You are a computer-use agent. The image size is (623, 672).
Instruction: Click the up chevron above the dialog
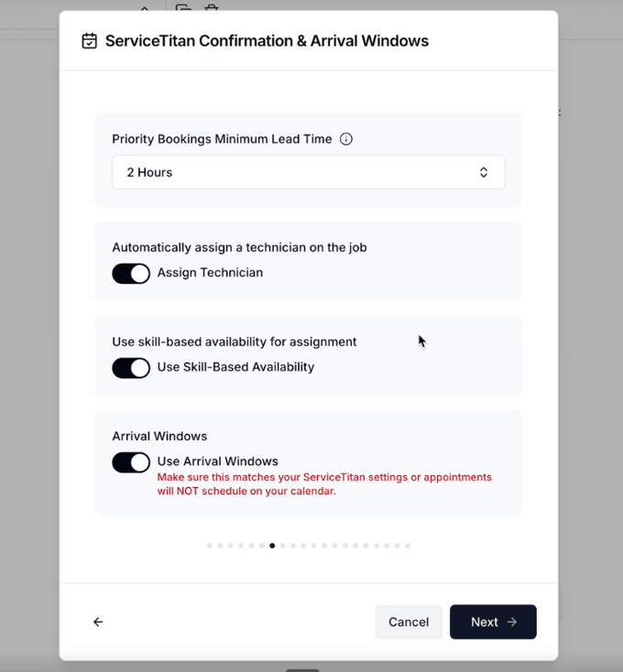(x=145, y=8)
